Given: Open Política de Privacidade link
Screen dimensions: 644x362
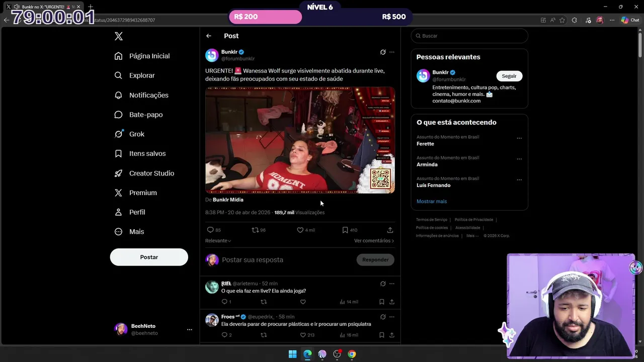Looking at the screenshot, I should point(474,220).
